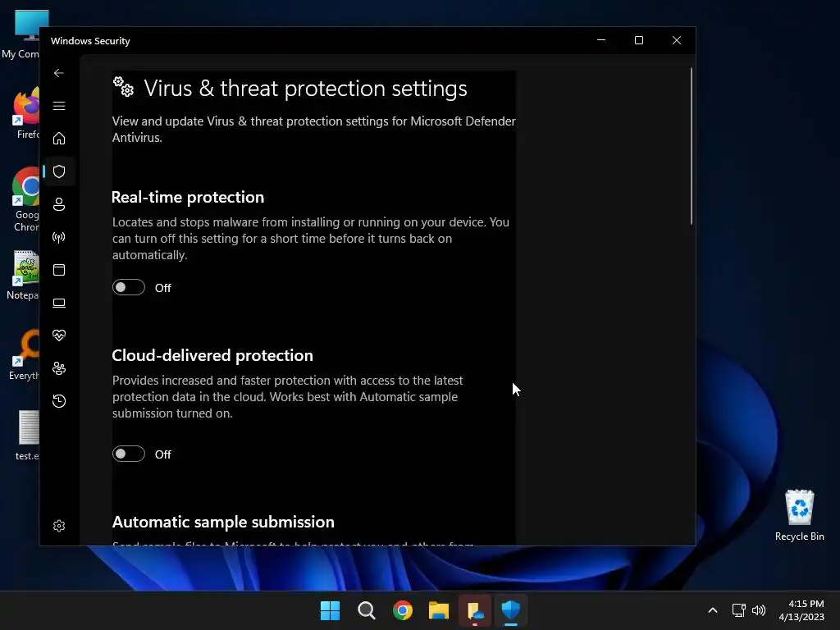Click Windows Security shield on taskbar
This screenshot has height=630, width=840.
point(511,610)
